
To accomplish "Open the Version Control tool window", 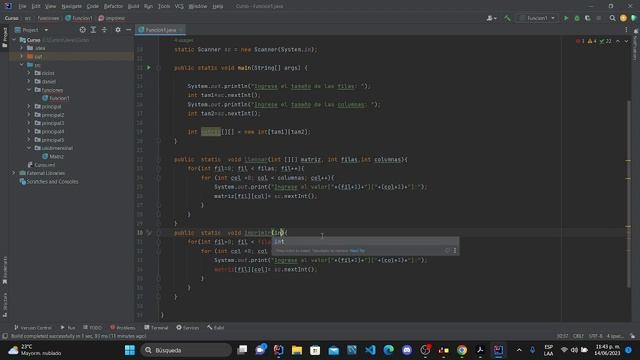I will click(33, 328).
